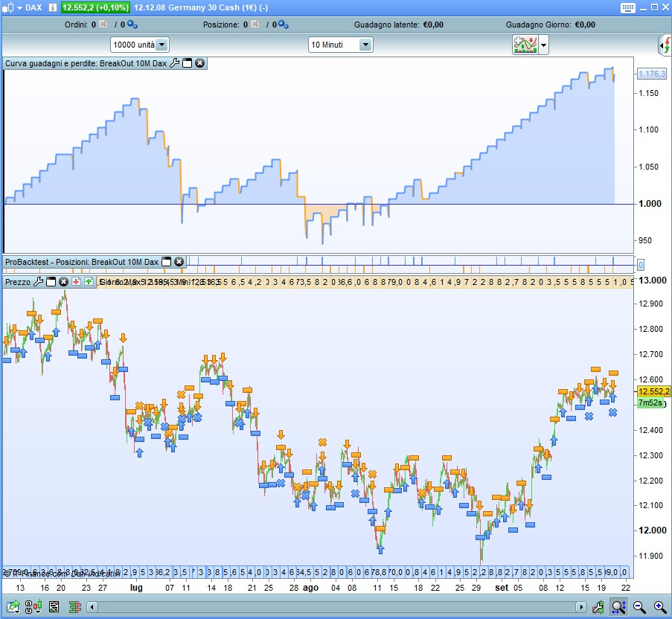Open settings wrench for Prezzo panel
This screenshot has width=672, height=619.
click(x=38, y=282)
